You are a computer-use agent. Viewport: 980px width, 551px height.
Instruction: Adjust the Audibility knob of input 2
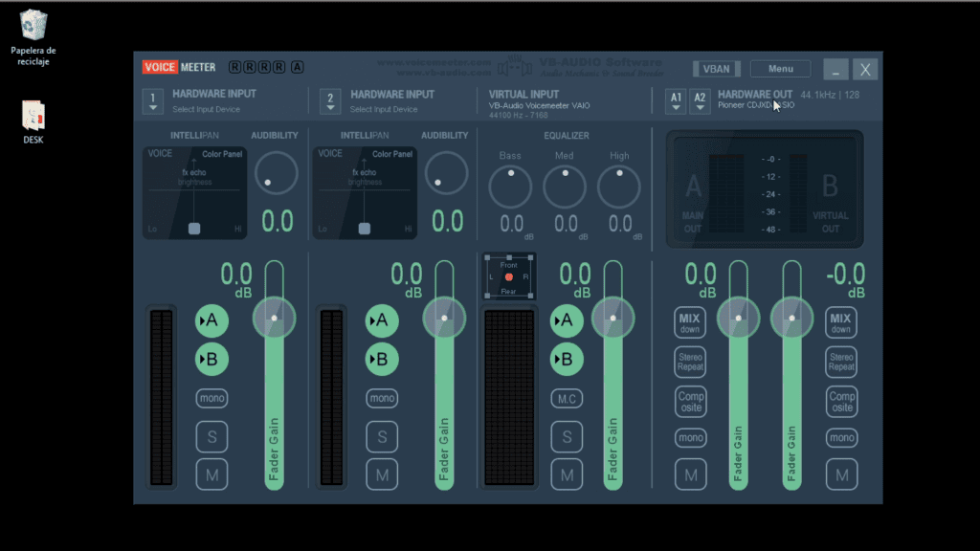coord(446,173)
